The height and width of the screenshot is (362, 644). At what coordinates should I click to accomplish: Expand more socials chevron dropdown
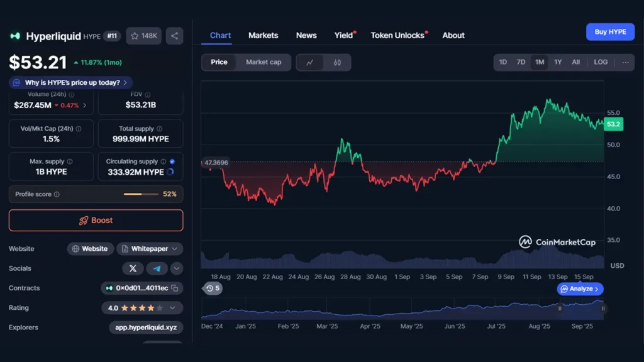click(x=177, y=268)
